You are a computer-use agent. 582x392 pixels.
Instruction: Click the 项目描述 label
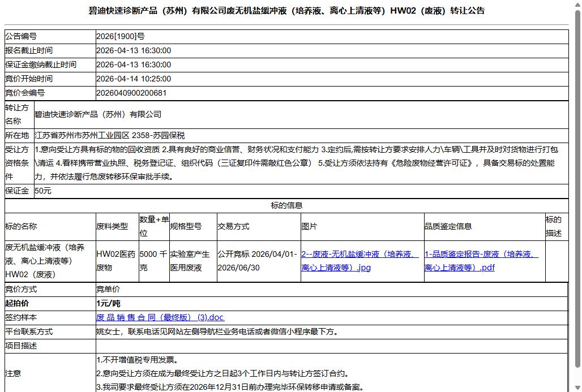(x=21, y=346)
